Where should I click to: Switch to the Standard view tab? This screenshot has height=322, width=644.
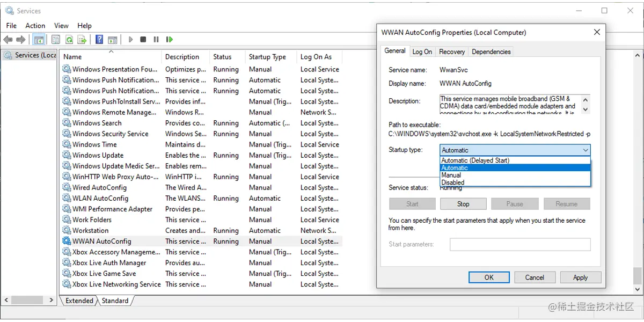(x=115, y=301)
